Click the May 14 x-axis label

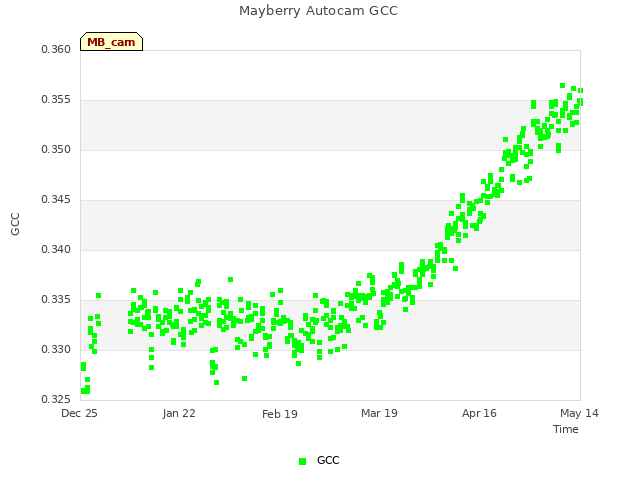tap(579, 413)
